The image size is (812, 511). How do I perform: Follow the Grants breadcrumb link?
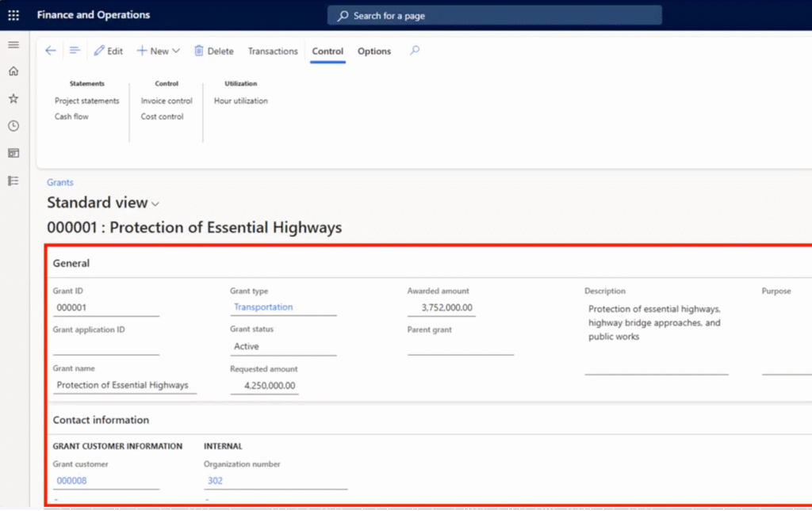60,182
